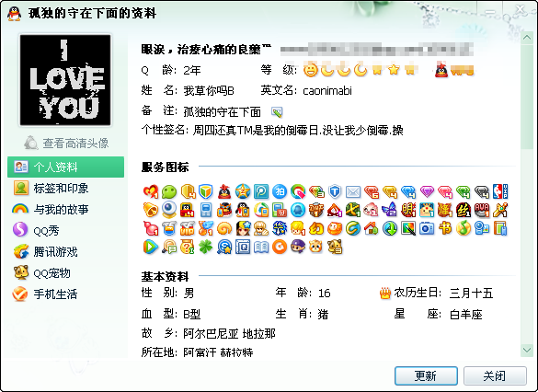
Task: Click the 关闭 button
Action: [495, 375]
